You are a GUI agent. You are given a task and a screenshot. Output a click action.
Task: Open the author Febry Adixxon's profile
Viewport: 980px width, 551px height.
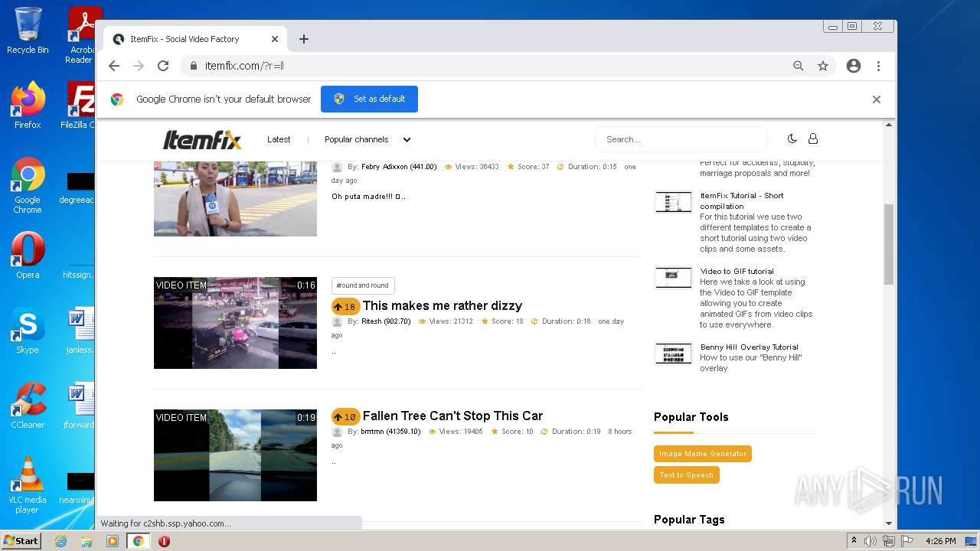point(399,167)
